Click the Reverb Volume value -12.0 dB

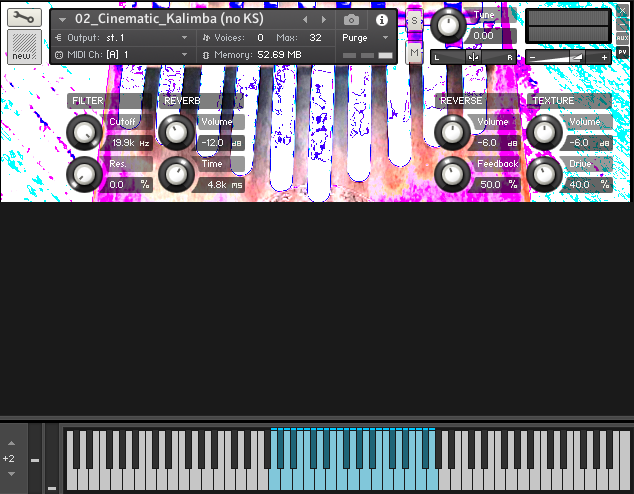click(x=221, y=143)
